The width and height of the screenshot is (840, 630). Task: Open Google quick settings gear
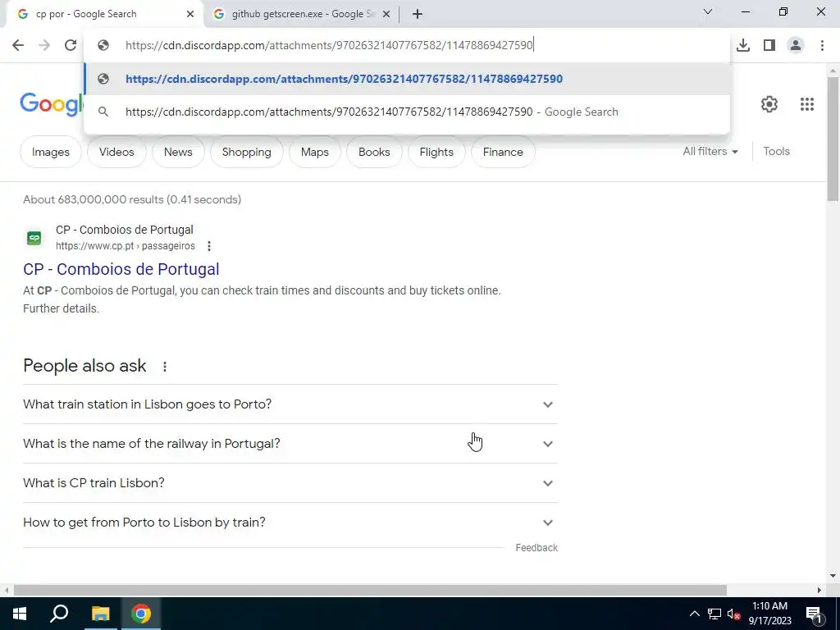click(769, 104)
